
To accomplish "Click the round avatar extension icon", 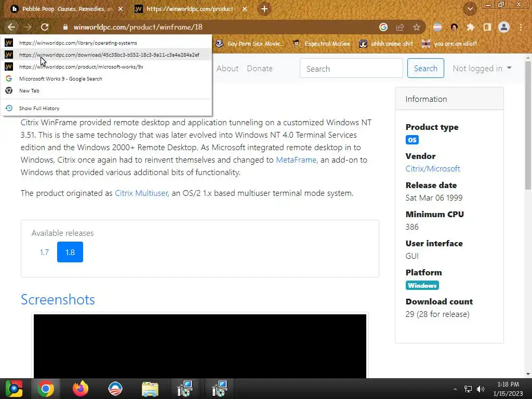I will coord(454,27).
